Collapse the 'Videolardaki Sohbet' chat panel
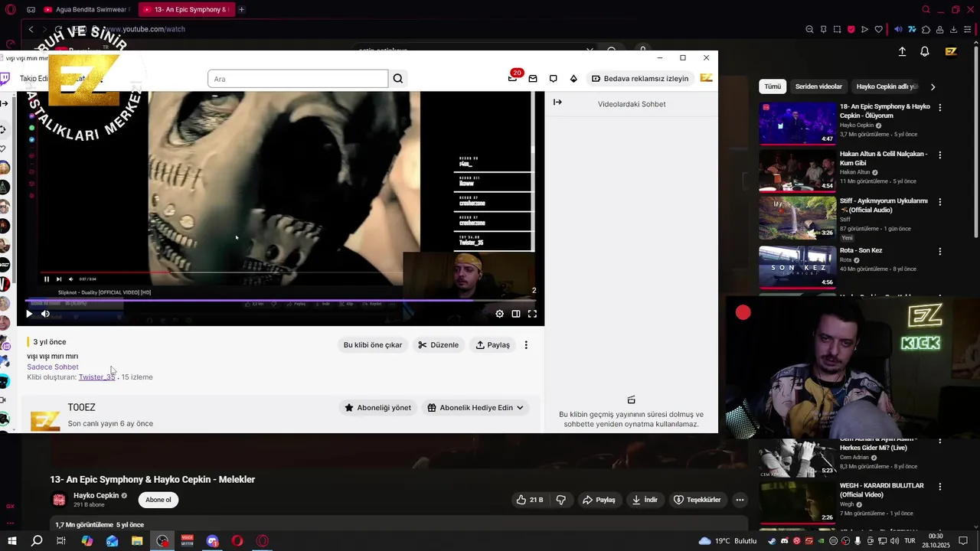Screen dimensions: 980x551 [x=557, y=103]
